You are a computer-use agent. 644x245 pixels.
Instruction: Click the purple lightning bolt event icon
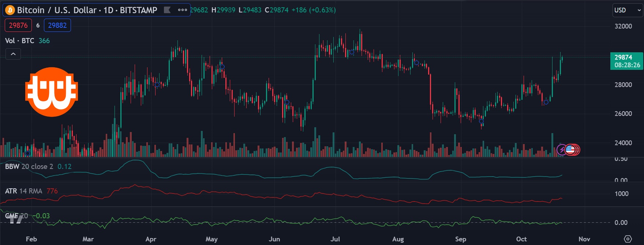coord(562,150)
